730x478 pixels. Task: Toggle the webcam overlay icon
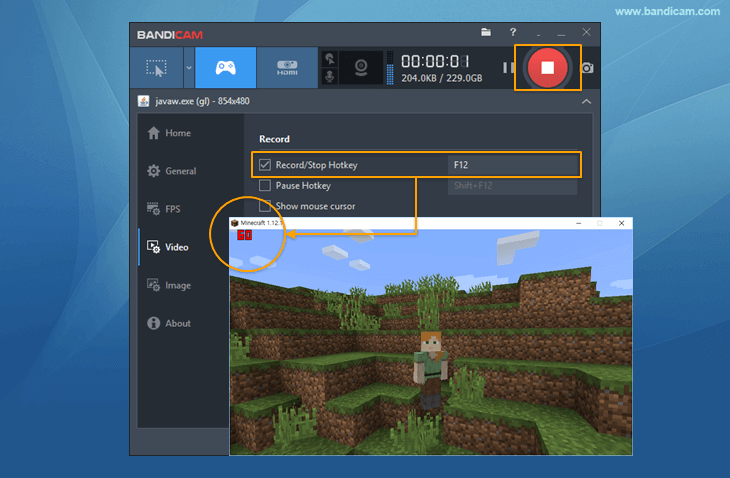click(x=360, y=68)
